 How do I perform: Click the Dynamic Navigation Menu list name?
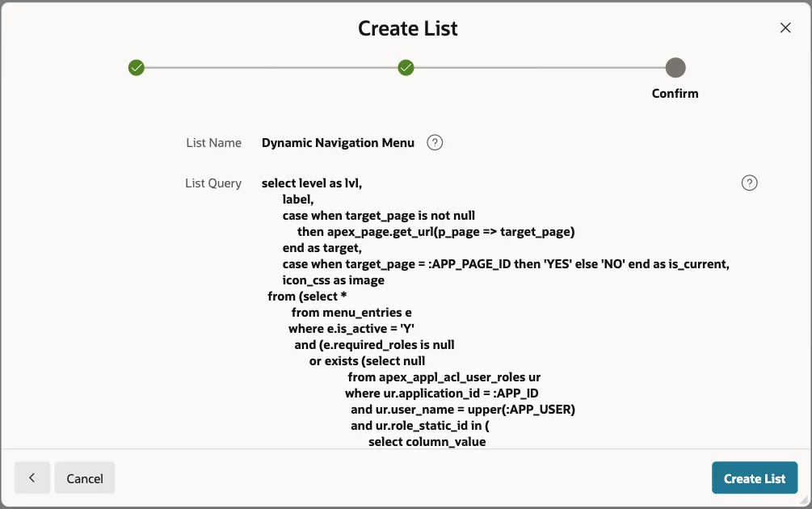click(x=338, y=142)
